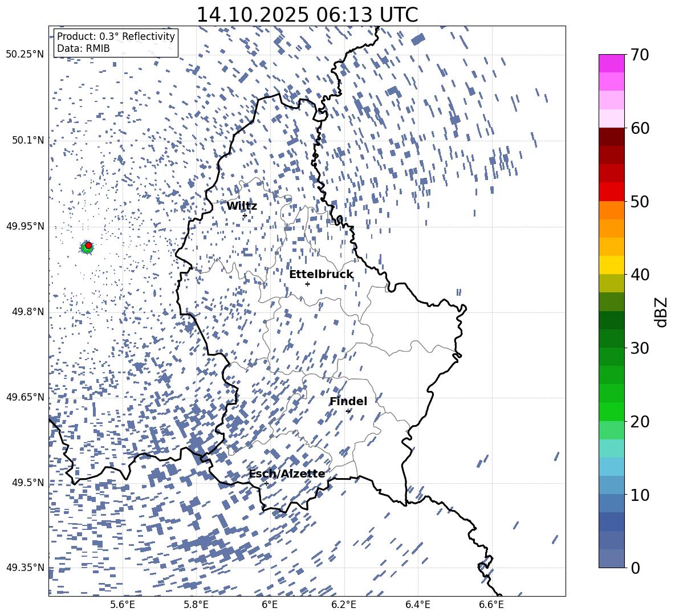Click the 49.65°N latitude label
675x616 pixels.
coord(25,397)
